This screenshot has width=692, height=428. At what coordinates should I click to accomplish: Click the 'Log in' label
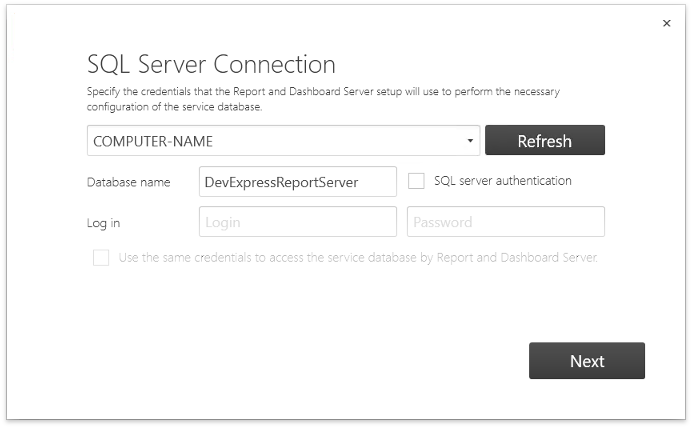tap(103, 223)
